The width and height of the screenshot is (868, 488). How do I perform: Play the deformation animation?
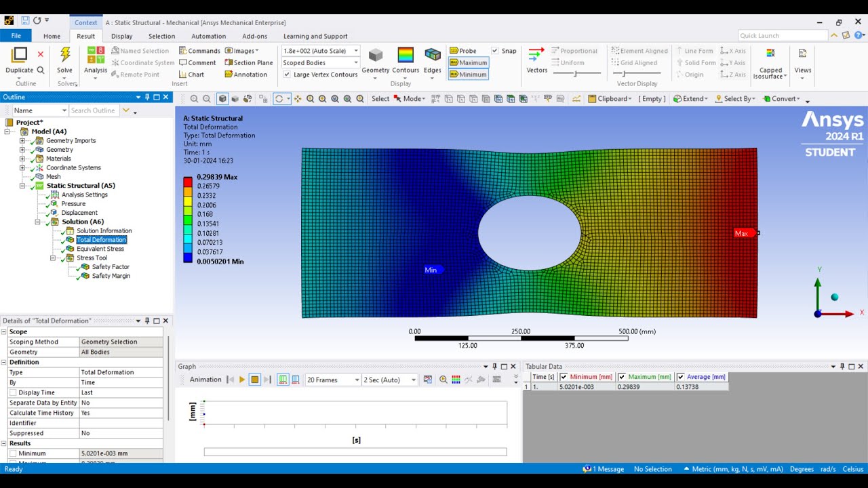coord(242,380)
